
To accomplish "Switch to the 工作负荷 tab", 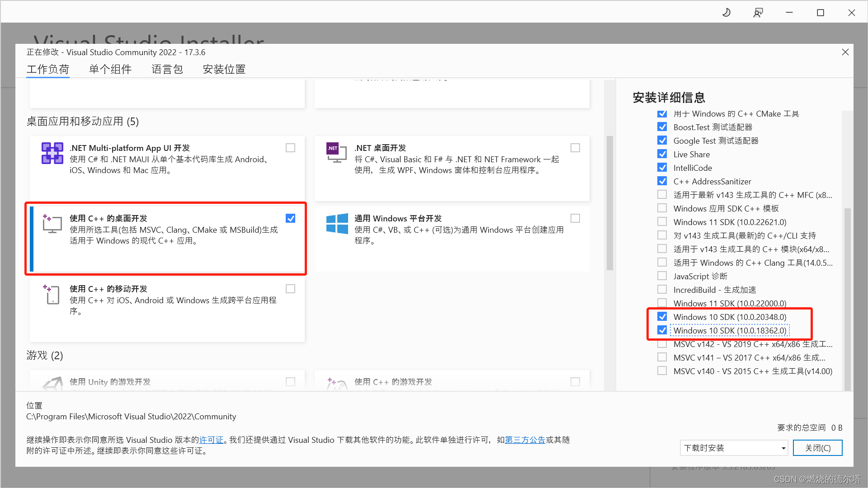I will coord(48,70).
